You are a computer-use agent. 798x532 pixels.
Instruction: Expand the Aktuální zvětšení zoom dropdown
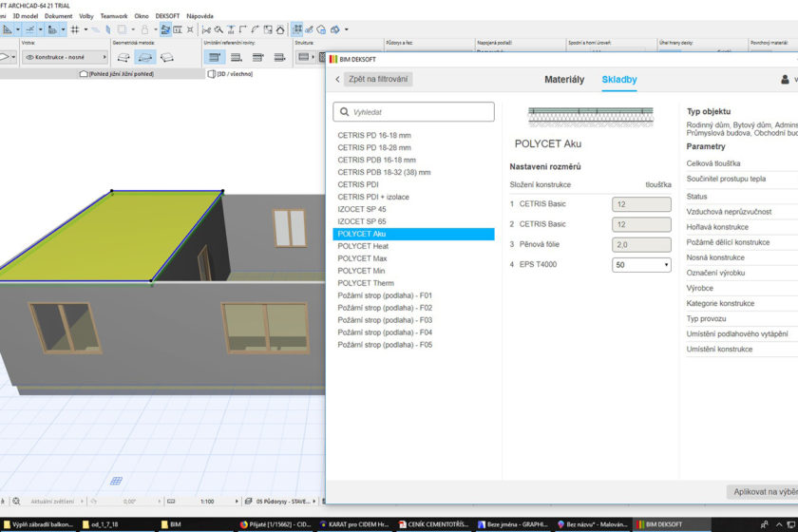coord(82,502)
